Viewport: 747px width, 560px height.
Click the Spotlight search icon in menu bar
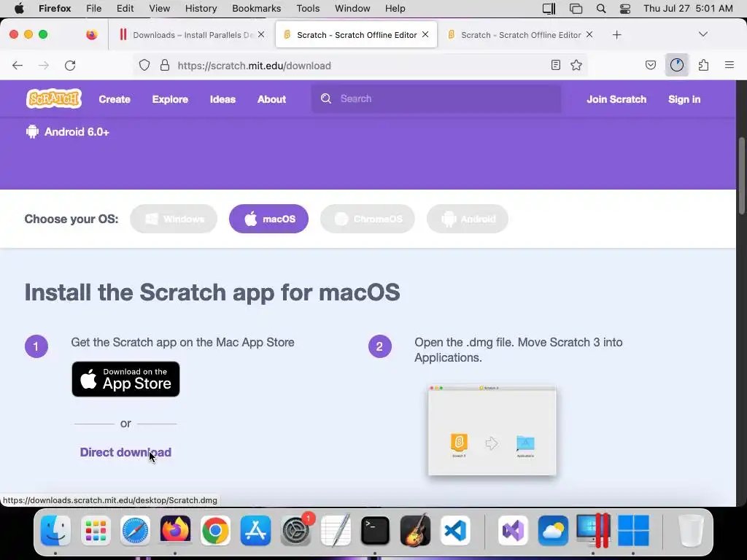(601, 9)
